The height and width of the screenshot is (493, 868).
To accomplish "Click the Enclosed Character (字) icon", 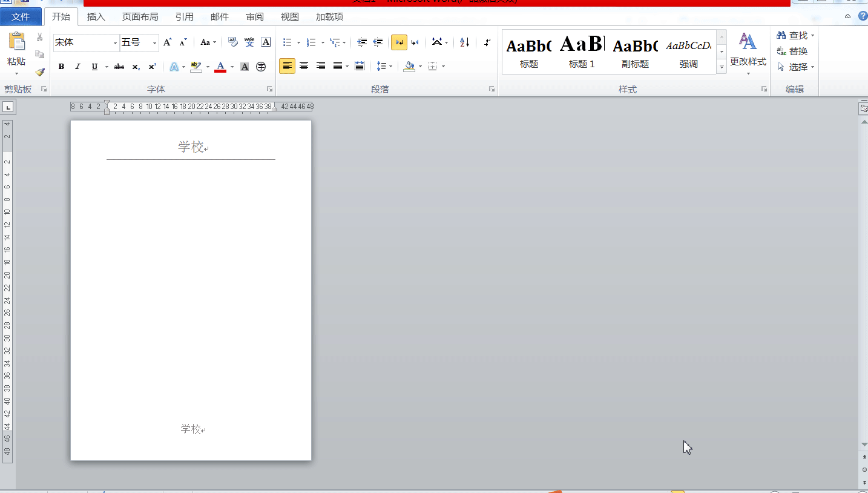I will point(261,67).
